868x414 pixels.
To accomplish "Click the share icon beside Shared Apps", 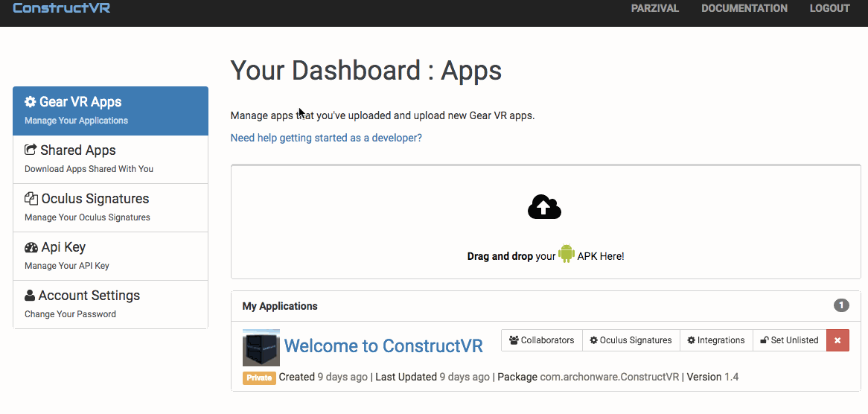I will pos(31,150).
